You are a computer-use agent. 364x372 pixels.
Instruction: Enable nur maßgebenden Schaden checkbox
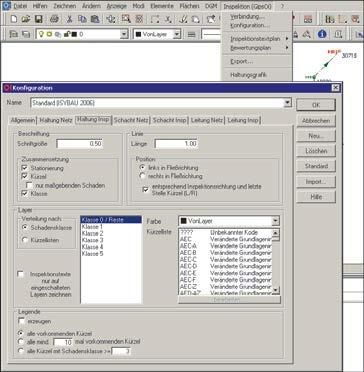point(29,185)
